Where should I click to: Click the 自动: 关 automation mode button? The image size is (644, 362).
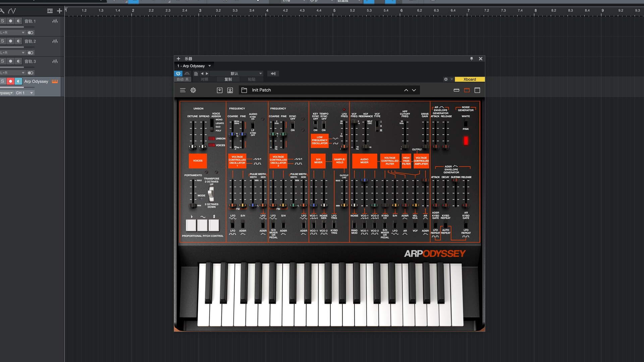pos(183,79)
